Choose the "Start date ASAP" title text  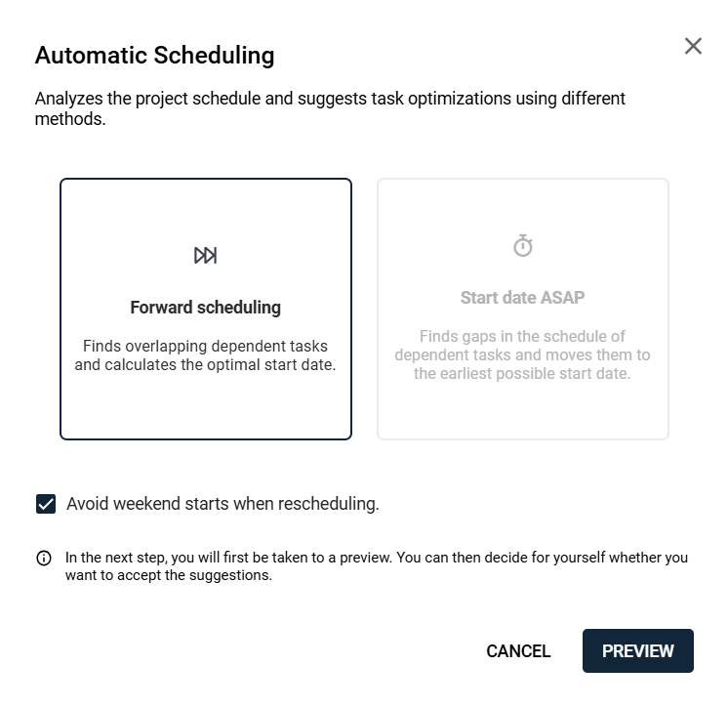[x=522, y=298]
